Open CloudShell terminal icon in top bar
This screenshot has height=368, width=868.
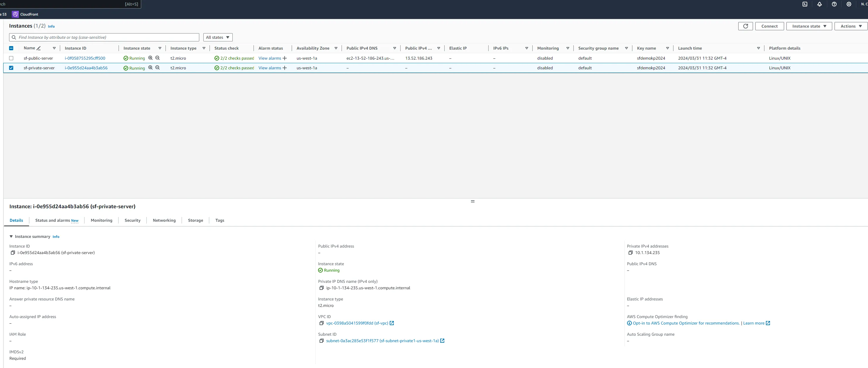[805, 4]
